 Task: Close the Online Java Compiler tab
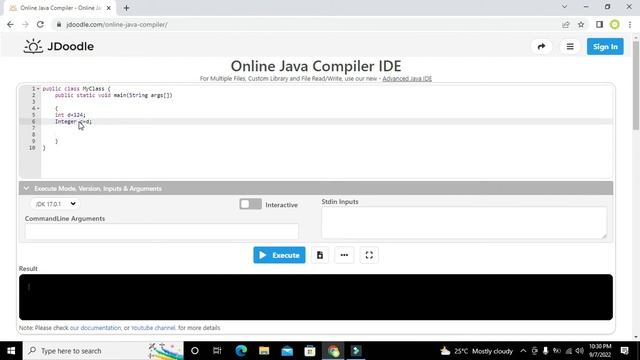point(109,8)
